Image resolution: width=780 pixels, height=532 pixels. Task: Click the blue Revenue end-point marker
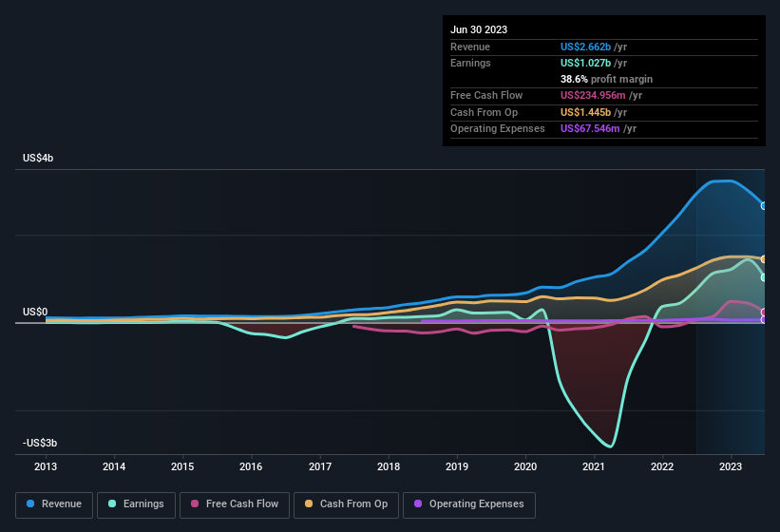coord(764,206)
